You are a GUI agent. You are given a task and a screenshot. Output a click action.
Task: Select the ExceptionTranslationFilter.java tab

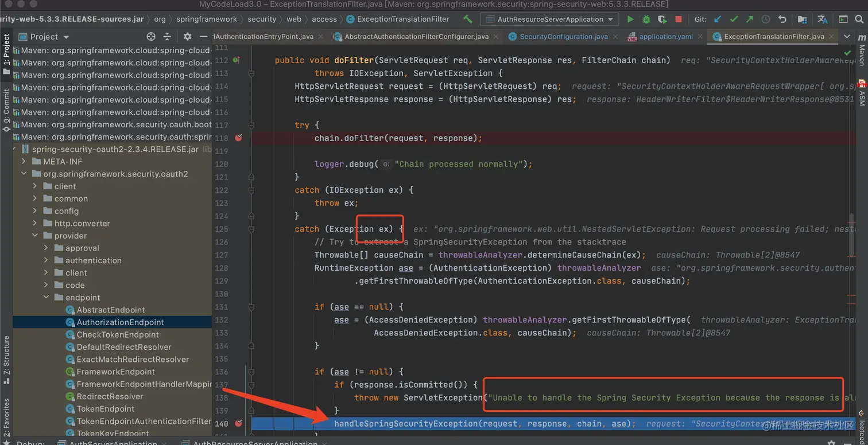tap(774, 37)
